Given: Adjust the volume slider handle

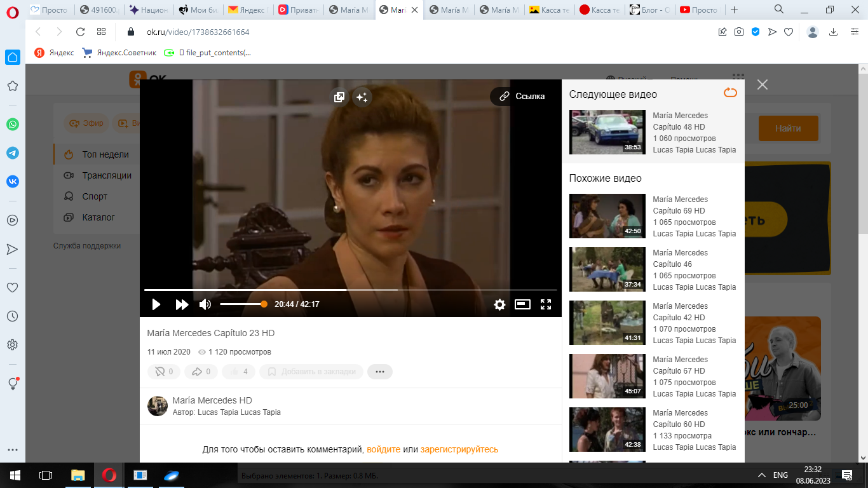Looking at the screenshot, I should [x=264, y=304].
